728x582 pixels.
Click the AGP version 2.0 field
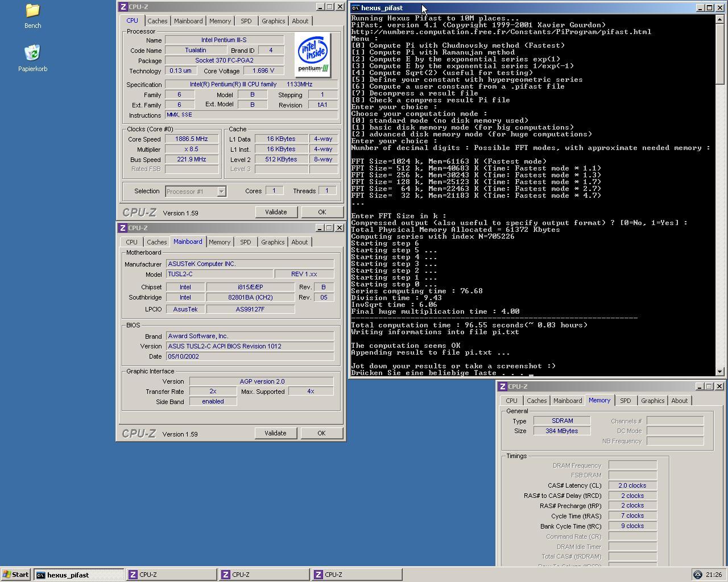click(262, 381)
